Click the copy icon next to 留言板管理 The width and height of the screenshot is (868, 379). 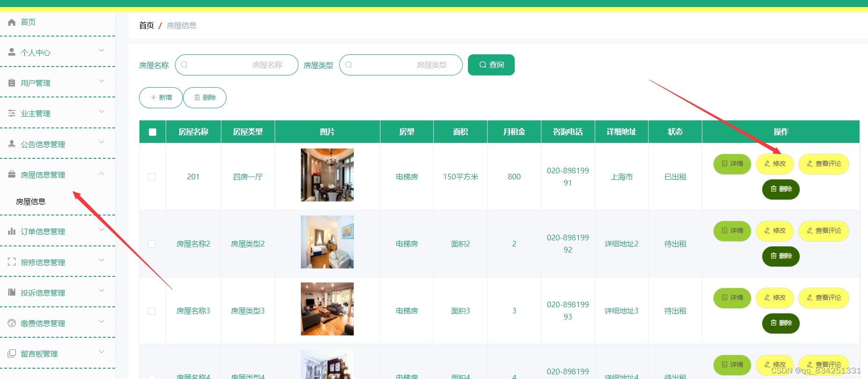click(12, 354)
